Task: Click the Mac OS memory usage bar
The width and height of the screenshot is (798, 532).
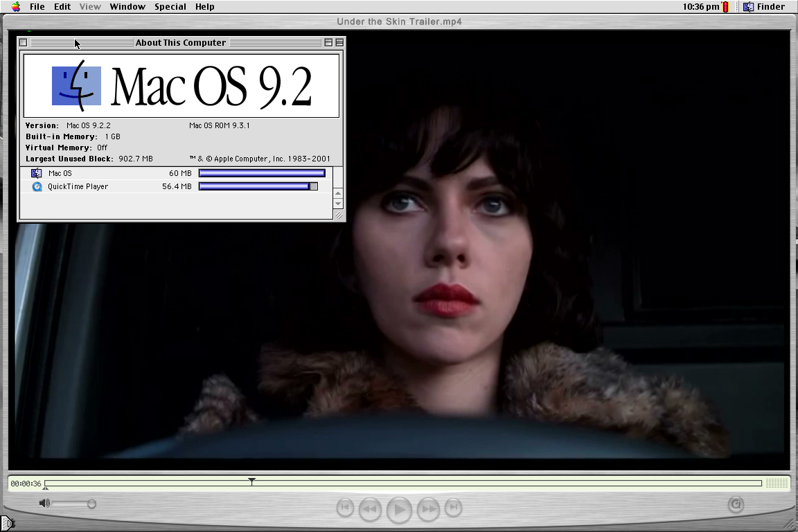Action: 262,173
